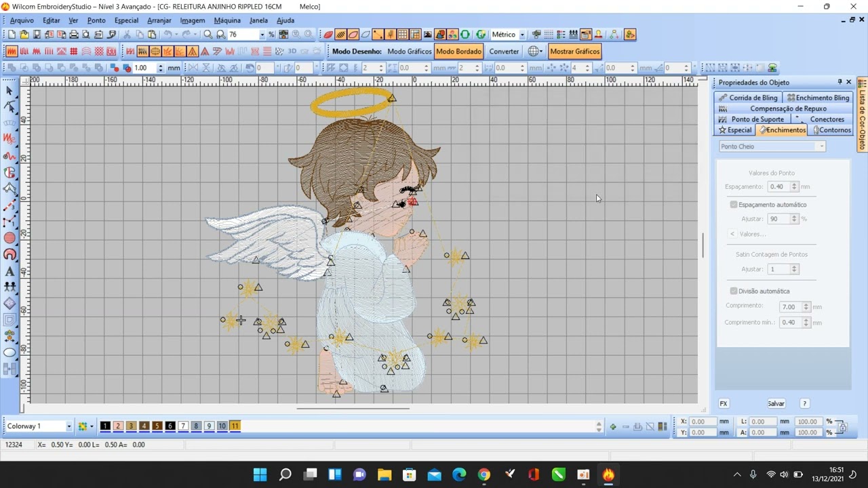Screen dimensions: 868x488
Task: Switch to the Enchimentos tab
Action: (783, 130)
